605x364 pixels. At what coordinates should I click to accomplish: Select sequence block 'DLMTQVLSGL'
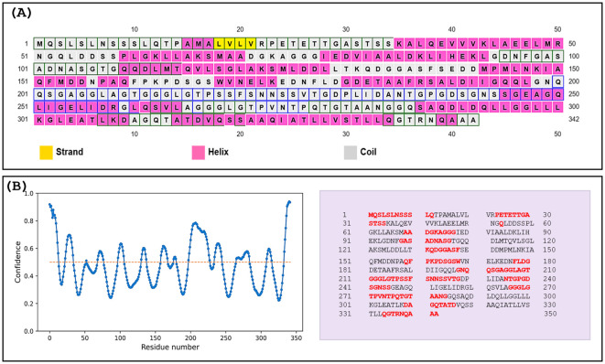512,241
